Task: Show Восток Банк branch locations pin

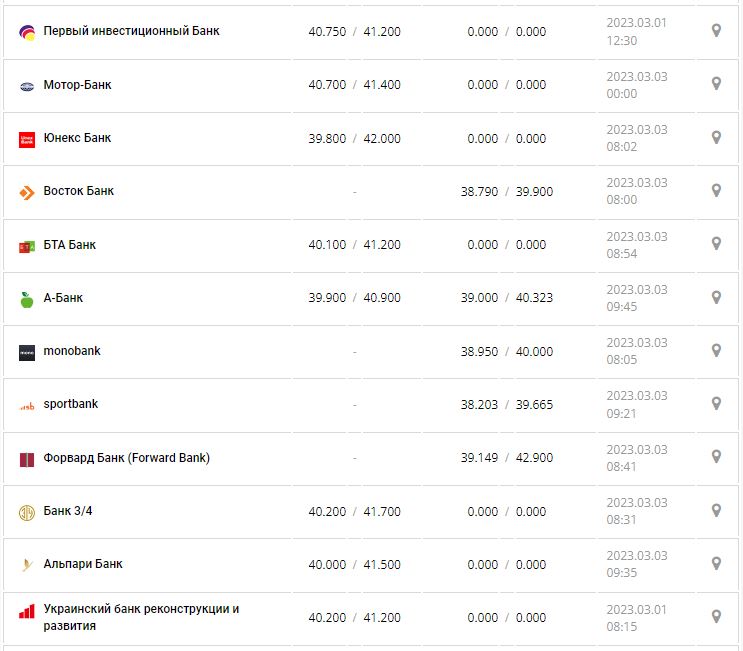Action: point(716,191)
